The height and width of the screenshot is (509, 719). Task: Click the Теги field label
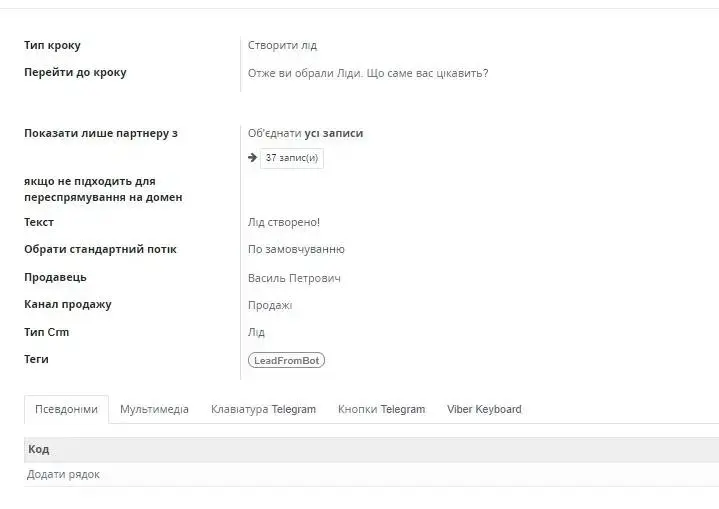36,359
